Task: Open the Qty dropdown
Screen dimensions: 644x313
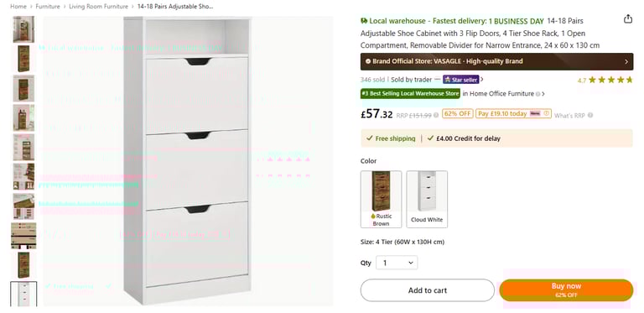Action: pyautogui.click(x=397, y=263)
